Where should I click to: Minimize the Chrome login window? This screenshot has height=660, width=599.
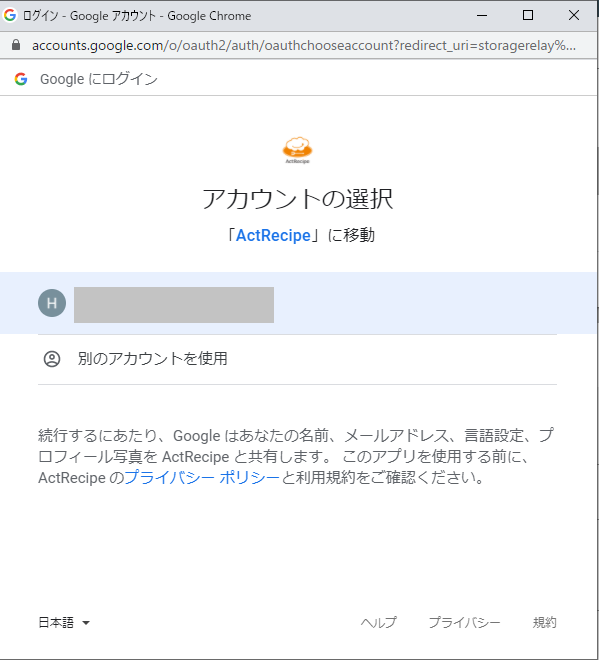tap(482, 16)
